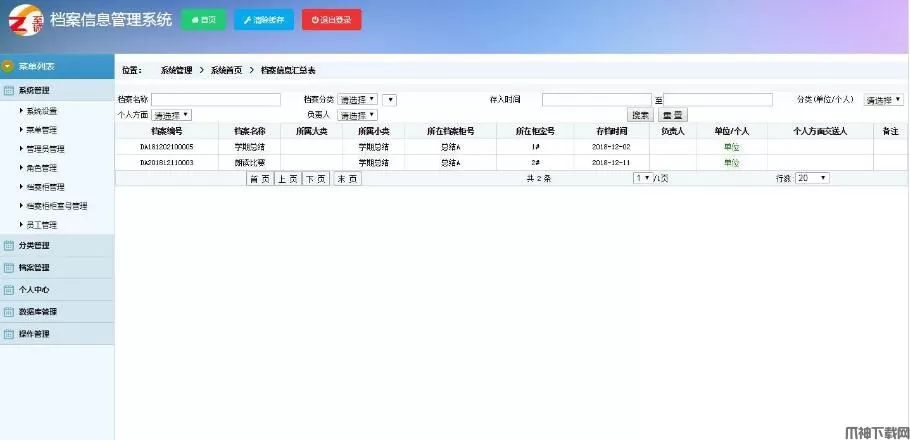
Task: Open the 个人方面 dropdown
Action: (171, 115)
